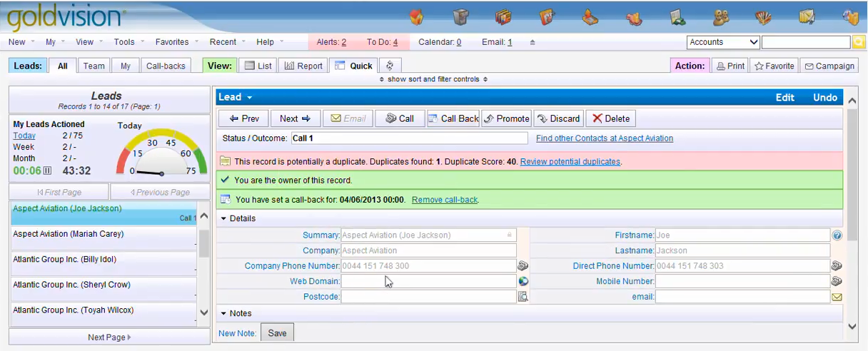Delete this lead
The image size is (868, 351).
point(611,118)
